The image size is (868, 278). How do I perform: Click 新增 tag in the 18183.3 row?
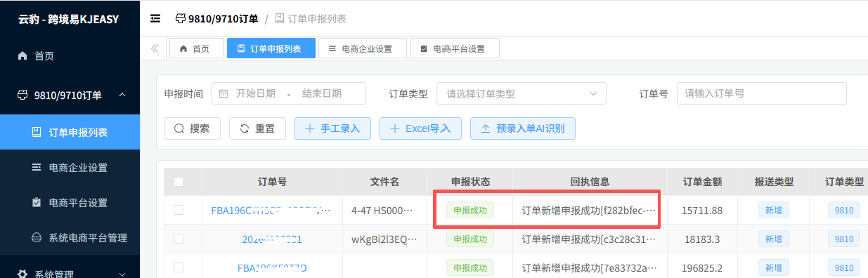point(773,239)
